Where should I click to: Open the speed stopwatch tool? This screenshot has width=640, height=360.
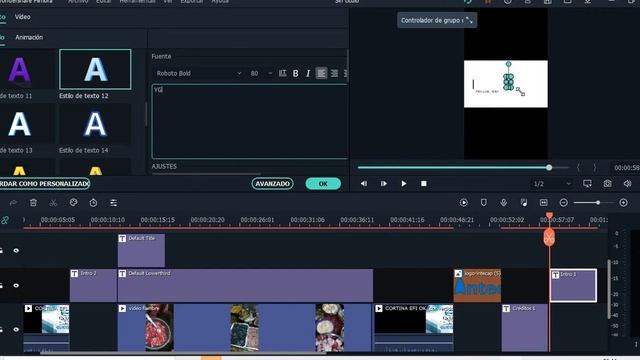pyautogui.click(x=93, y=202)
